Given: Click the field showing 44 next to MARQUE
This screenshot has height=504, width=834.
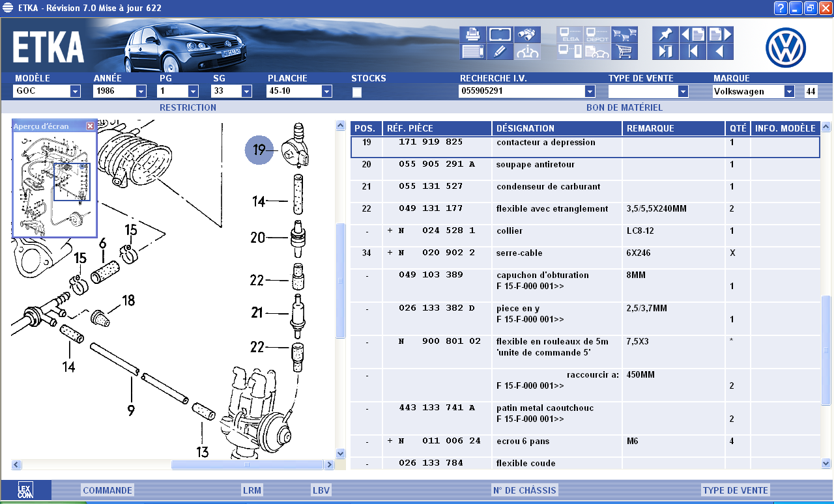Looking at the screenshot, I should click(x=811, y=91).
